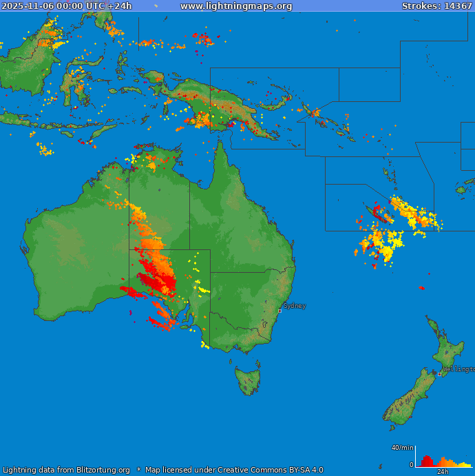Viewport: 475px width, 476px height.
Task: Click the 24h label under the histogram
Action: pyautogui.click(x=443, y=472)
